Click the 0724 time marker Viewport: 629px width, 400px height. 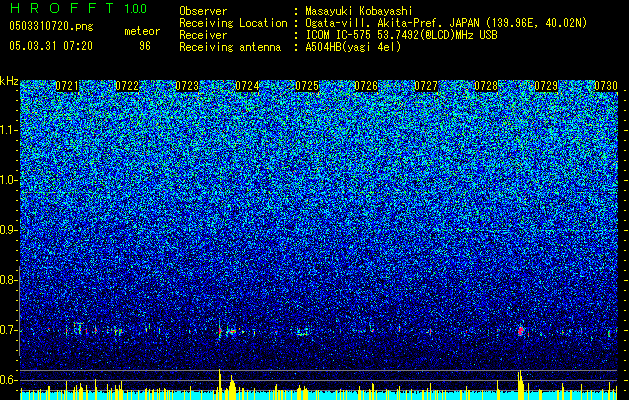click(247, 86)
